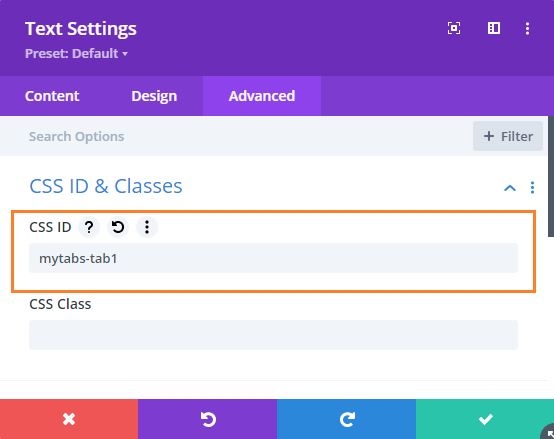Switch to the Content tab
This screenshot has width=554, height=439.
pos(52,96)
